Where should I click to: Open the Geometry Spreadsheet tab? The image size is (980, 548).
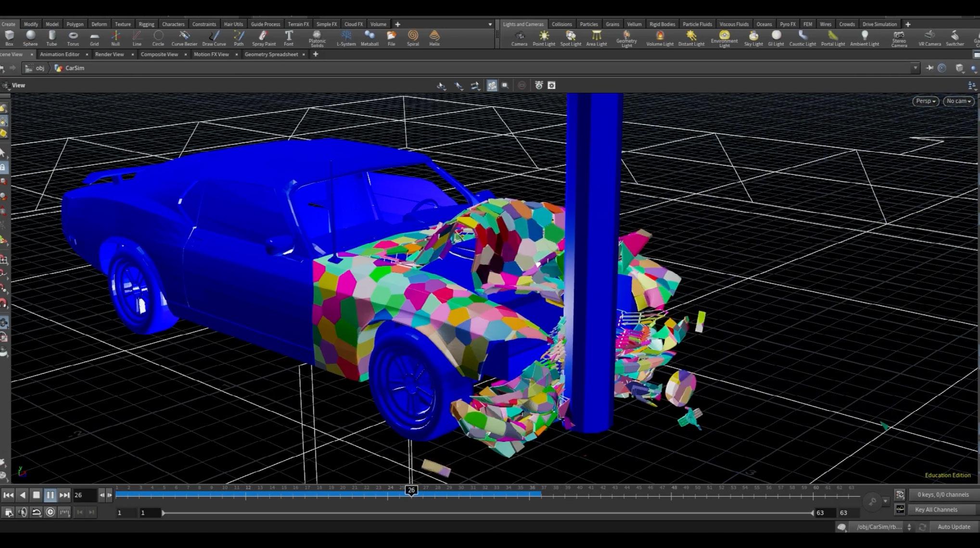click(x=271, y=54)
